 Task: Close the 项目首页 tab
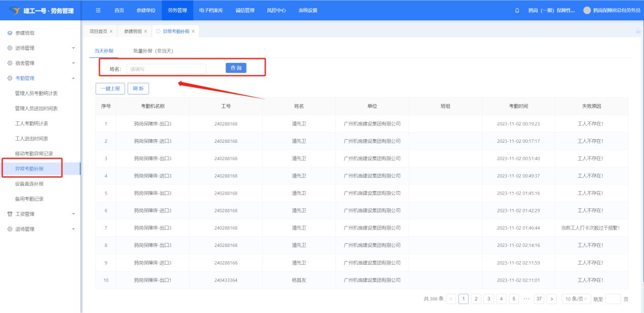click(x=111, y=32)
